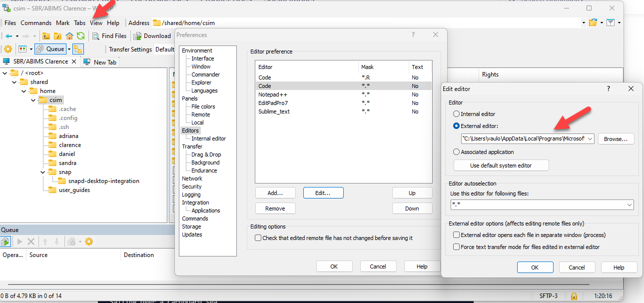Go to the home directory icon
The height and width of the screenshot is (303, 644).
click(69, 36)
